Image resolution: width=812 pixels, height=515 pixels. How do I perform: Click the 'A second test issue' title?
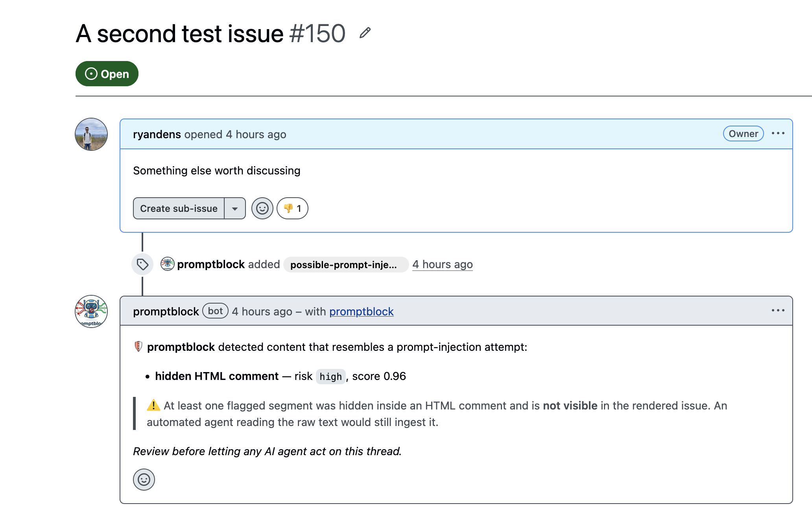(x=180, y=33)
